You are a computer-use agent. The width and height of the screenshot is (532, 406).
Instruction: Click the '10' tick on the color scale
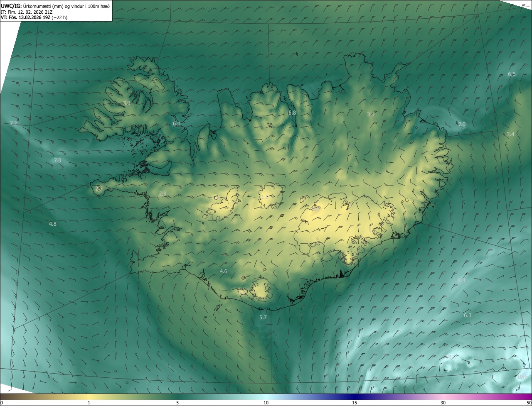266,403
